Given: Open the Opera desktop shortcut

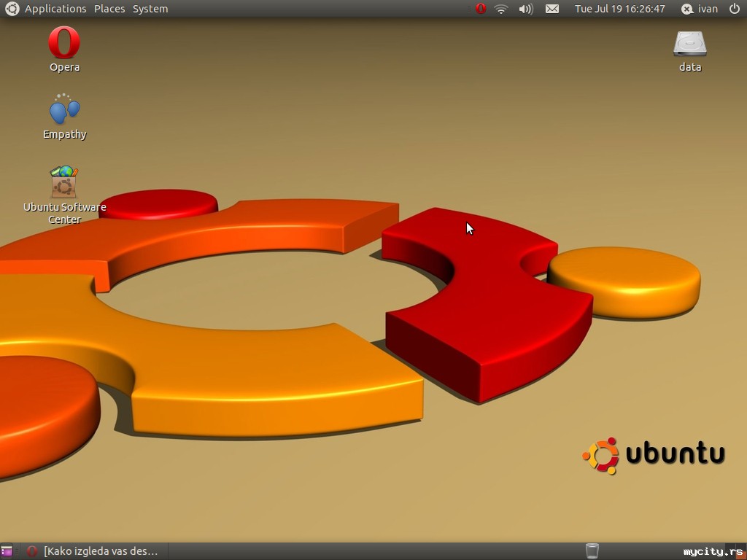Looking at the screenshot, I should pos(64,50).
